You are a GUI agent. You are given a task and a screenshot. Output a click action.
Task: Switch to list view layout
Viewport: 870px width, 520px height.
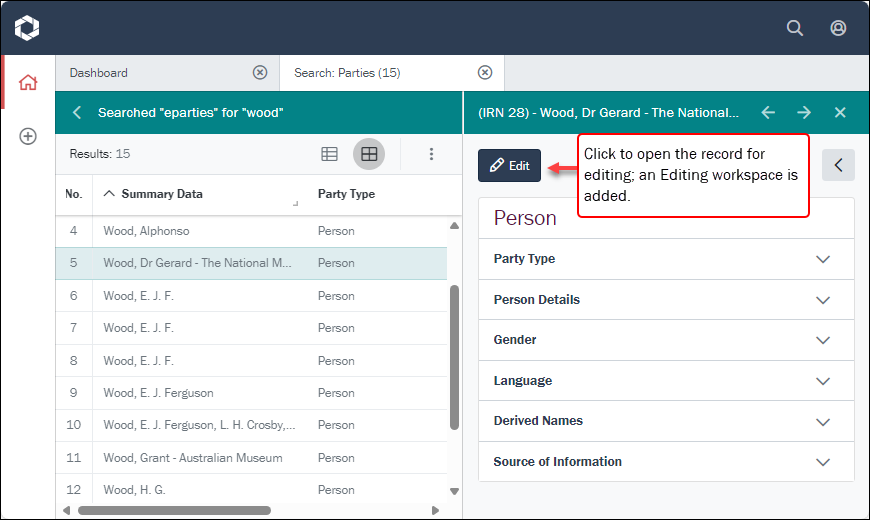(x=329, y=154)
